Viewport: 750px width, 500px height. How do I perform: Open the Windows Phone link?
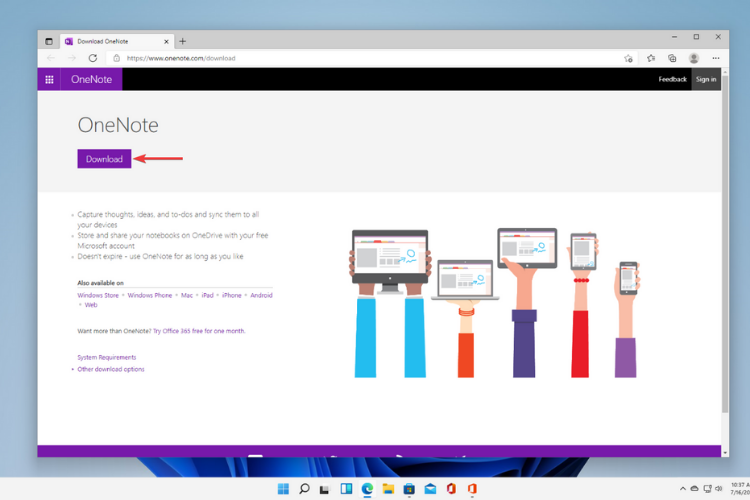tap(150, 295)
